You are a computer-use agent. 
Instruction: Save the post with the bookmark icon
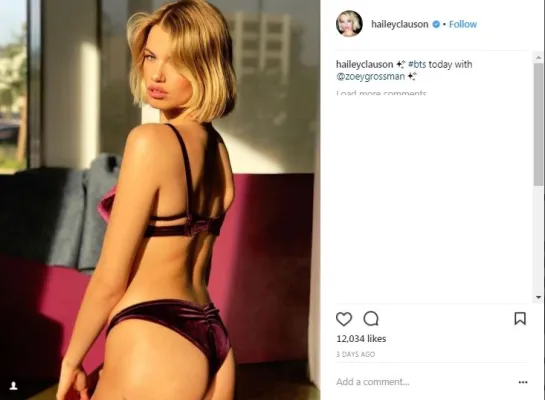coord(520,318)
